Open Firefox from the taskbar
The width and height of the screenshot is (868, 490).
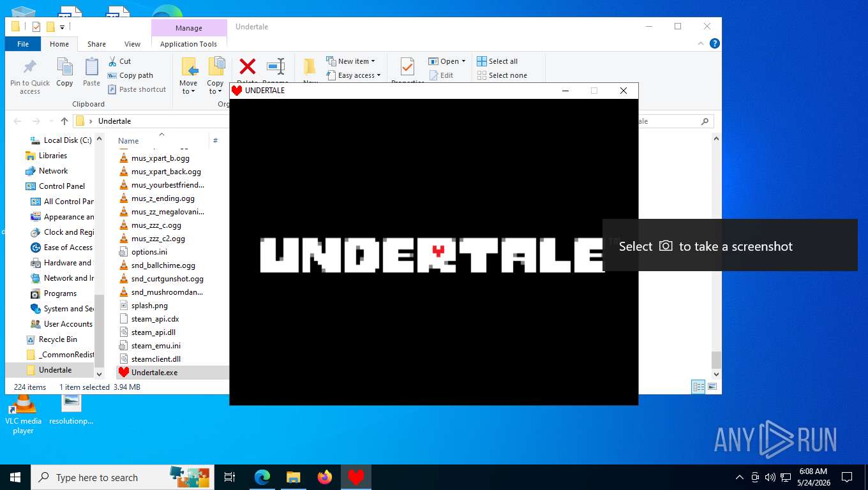click(x=325, y=477)
